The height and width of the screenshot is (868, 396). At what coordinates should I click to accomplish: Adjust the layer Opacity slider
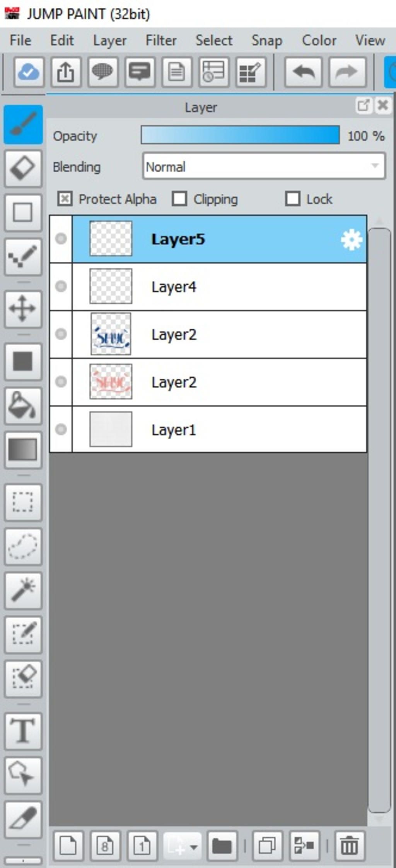[x=240, y=135]
